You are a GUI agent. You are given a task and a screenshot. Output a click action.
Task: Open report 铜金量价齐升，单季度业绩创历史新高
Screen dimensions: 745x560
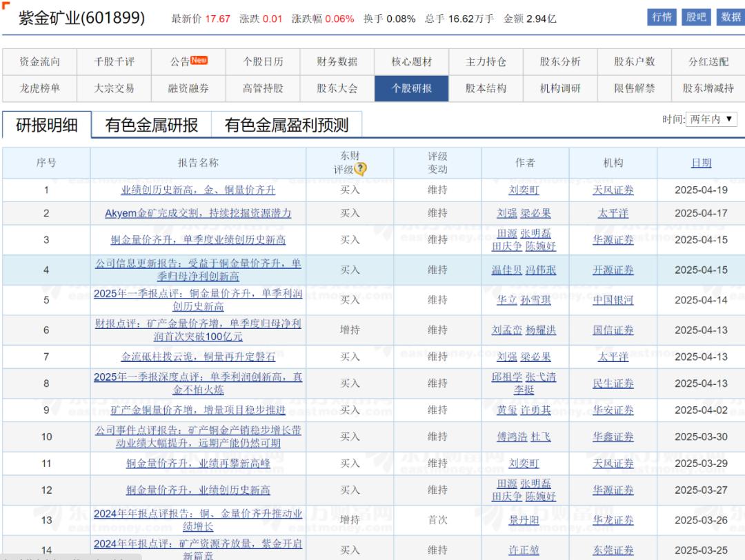click(x=198, y=240)
